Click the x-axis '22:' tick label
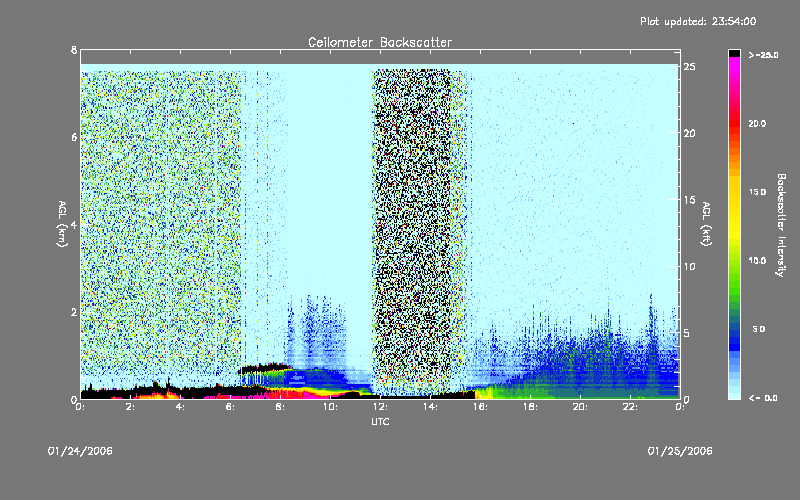 tap(630, 407)
